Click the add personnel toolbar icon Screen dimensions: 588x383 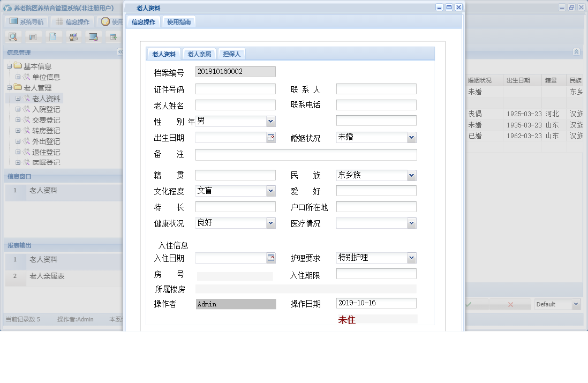[x=73, y=36]
